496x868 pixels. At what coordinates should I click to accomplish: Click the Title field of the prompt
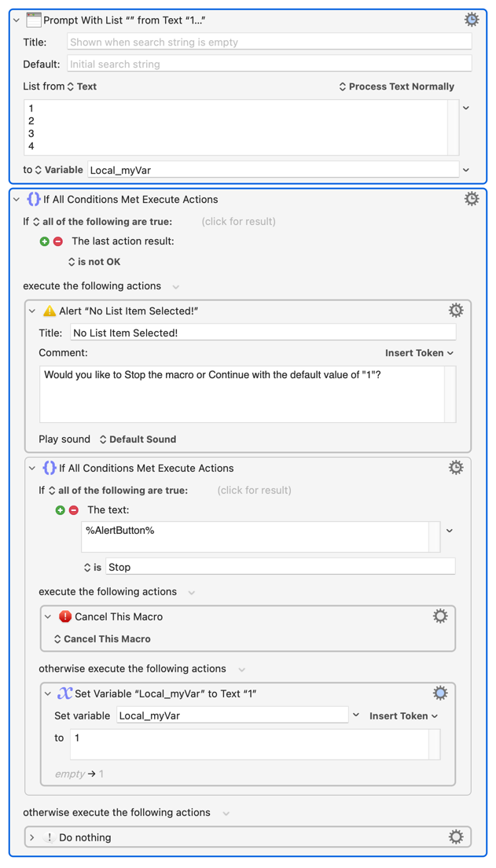click(x=269, y=42)
